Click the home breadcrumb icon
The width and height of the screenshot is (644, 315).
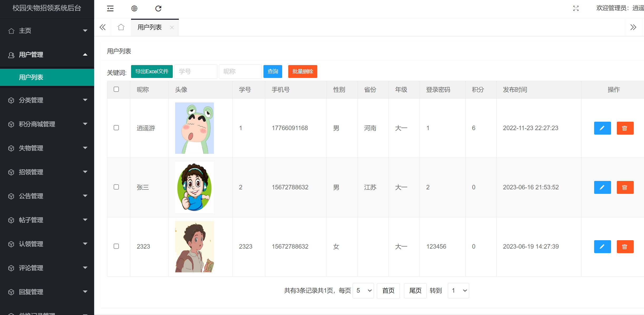click(121, 27)
